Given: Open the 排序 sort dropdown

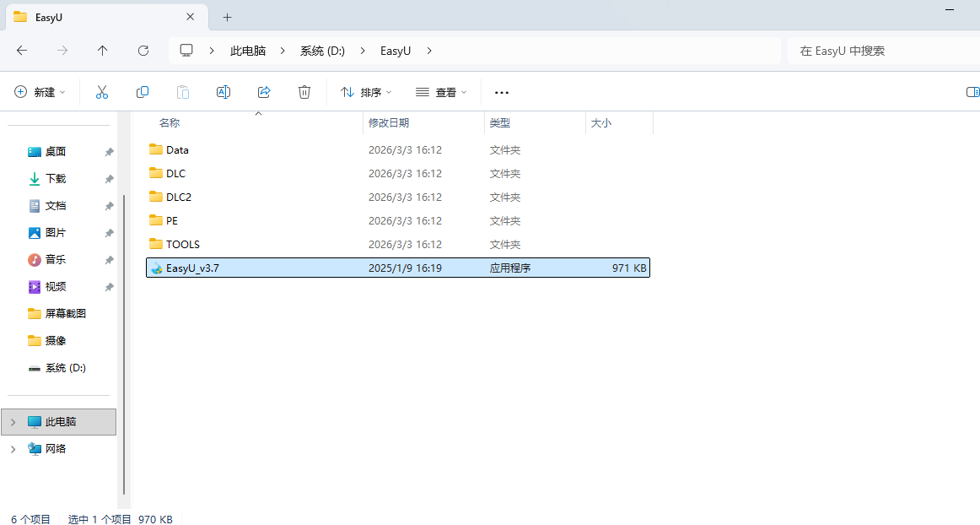Looking at the screenshot, I should click(x=366, y=92).
